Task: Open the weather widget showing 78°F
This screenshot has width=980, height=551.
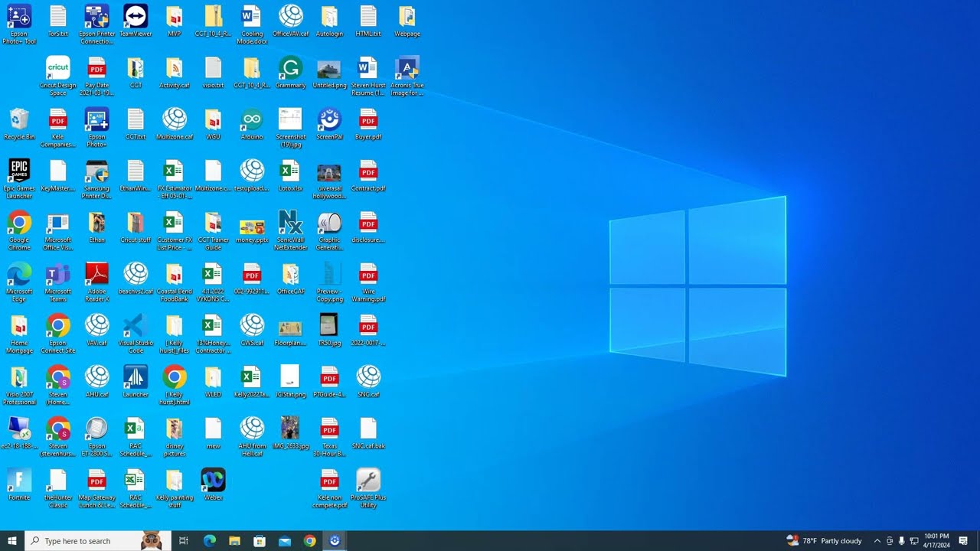Action: pos(825,541)
